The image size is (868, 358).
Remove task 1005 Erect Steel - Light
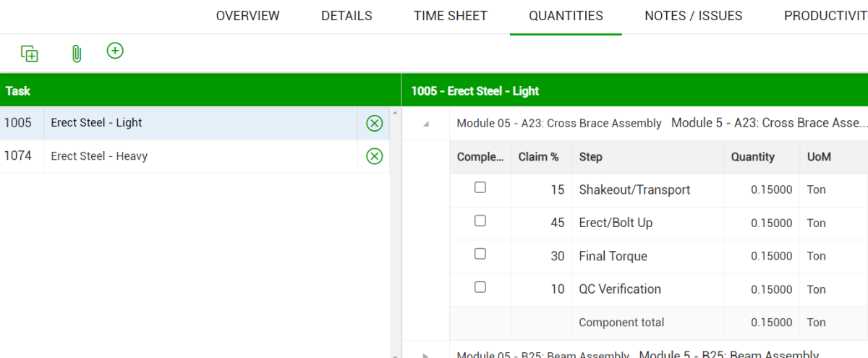(374, 123)
